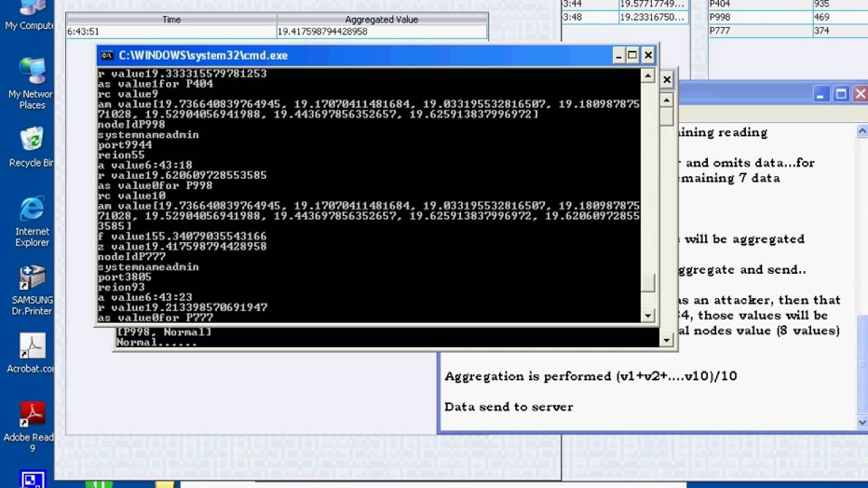Minimize the cmd.exe window
The width and height of the screenshot is (868, 488).
(x=618, y=56)
